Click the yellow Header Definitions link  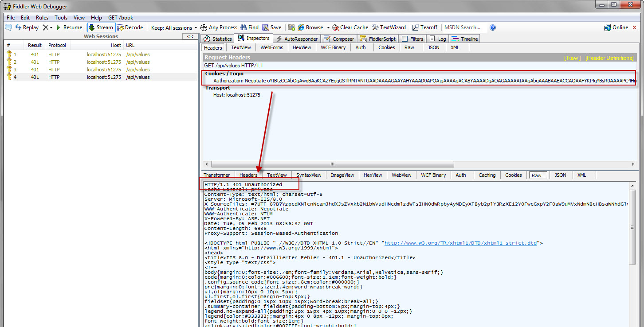pos(609,58)
